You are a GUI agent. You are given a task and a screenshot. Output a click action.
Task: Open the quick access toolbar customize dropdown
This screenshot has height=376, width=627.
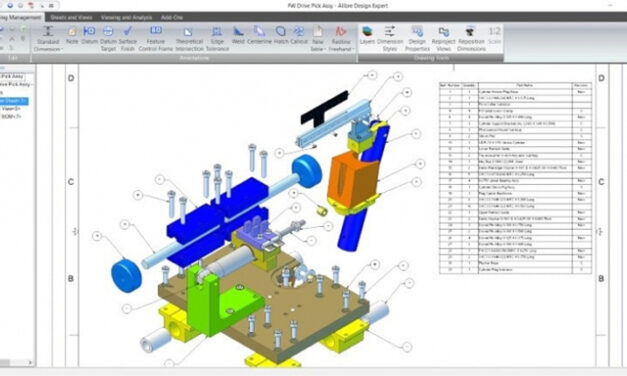(52, 6)
